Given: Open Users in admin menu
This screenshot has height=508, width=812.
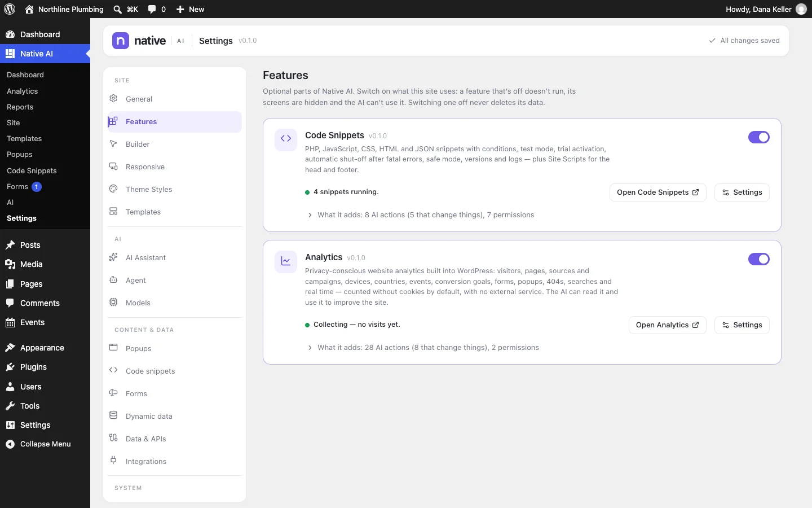Looking at the screenshot, I should click(45, 387).
